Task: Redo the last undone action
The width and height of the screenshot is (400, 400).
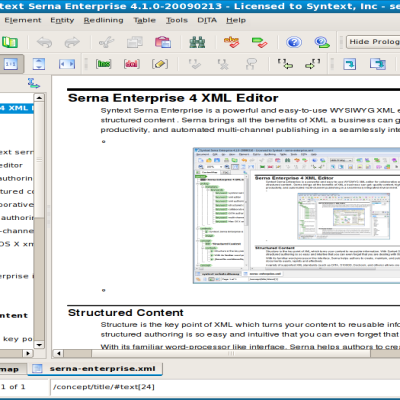Action: point(72,42)
